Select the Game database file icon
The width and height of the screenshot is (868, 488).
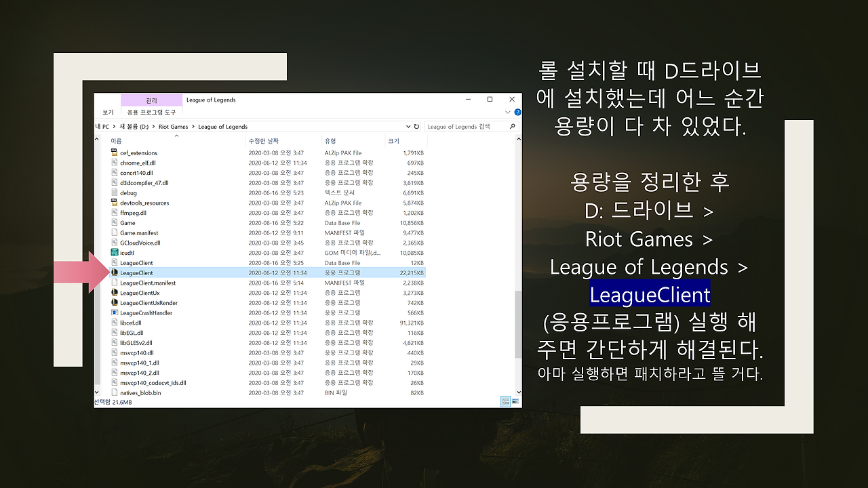(115, 223)
